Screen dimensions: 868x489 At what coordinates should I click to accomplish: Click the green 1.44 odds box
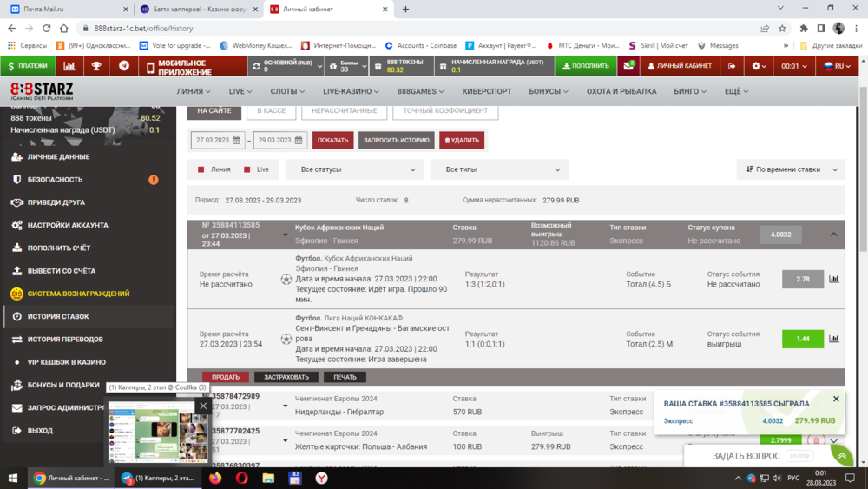[x=803, y=339]
